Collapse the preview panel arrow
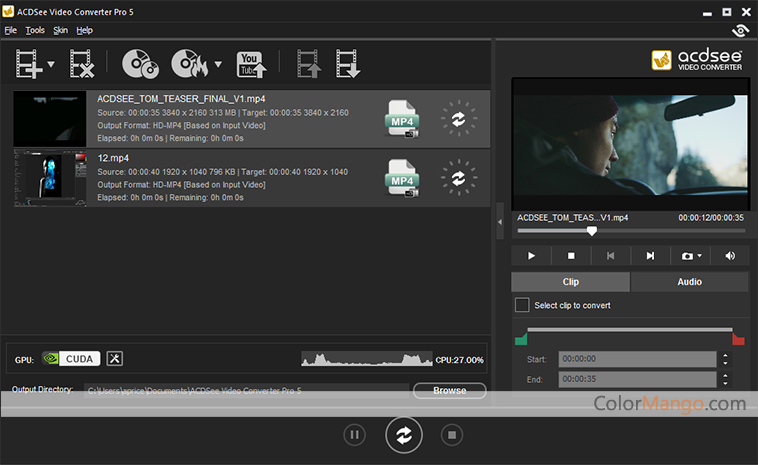The height and width of the screenshot is (465, 758). (500, 222)
